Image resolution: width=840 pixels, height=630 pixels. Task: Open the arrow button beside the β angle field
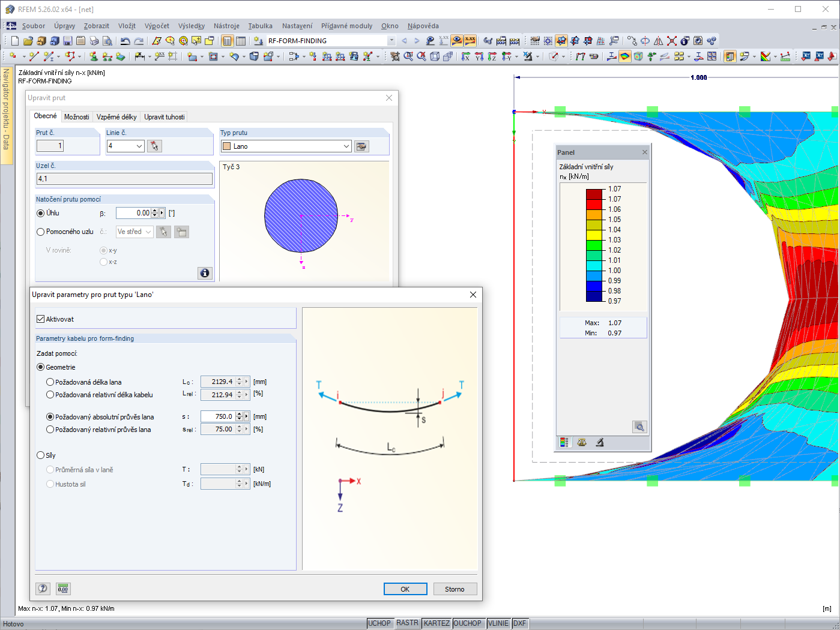pos(162,213)
